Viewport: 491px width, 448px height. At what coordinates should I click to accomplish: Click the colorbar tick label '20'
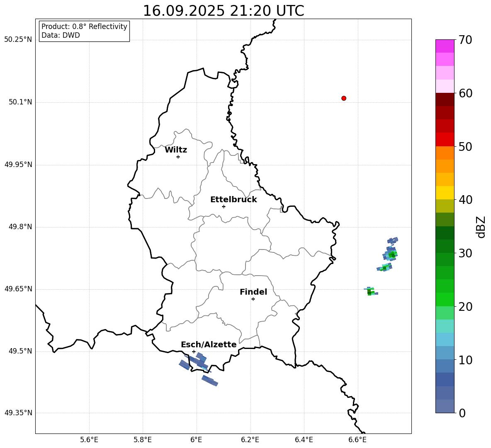click(x=465, y=307)
